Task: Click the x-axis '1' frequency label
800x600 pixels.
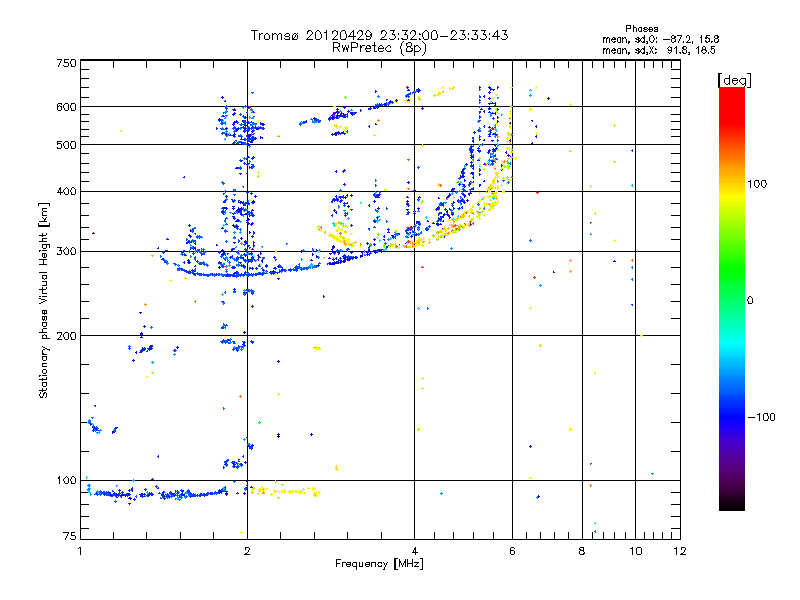Action: [x=80, y=551]
